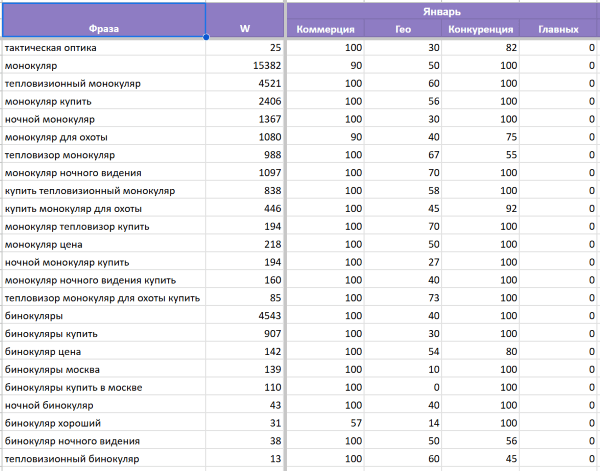Click the 'Конкуренция' column header
Screen dimensions: 600x471
(481, 29)
